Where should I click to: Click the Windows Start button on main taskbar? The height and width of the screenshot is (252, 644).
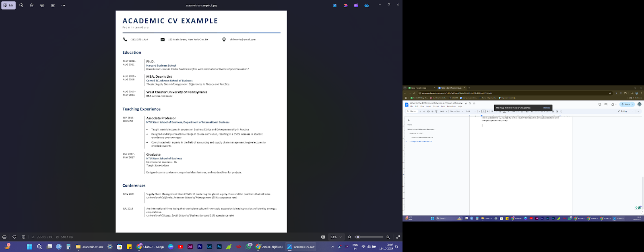pos(29,247)
